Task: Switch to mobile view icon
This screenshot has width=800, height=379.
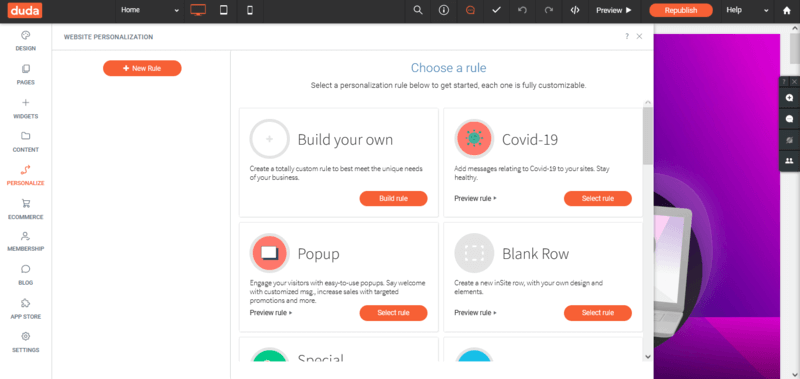Action: [250, 10]
